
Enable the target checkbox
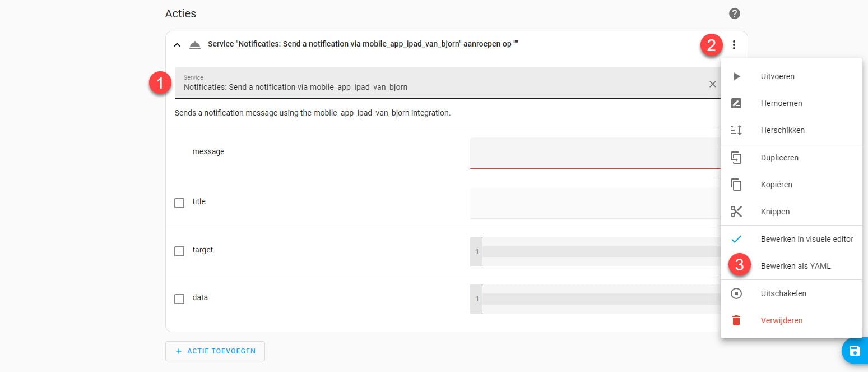(x=179, y=251)
